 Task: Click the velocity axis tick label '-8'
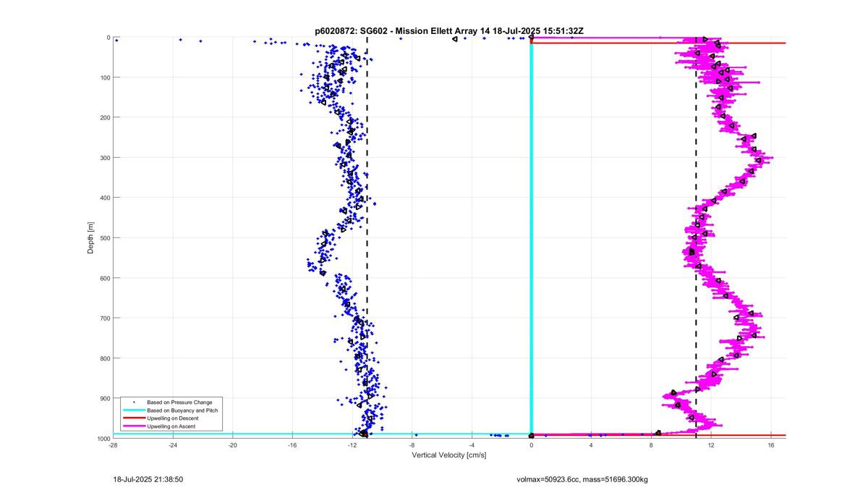pyautogui.click(x=412, y=445)
